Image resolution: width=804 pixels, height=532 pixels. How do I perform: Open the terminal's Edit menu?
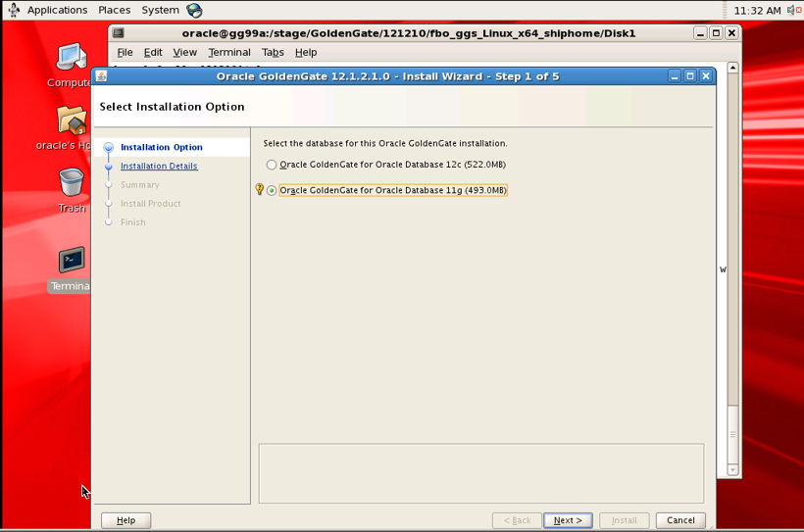pyautogui.click(x=153, y=52)
